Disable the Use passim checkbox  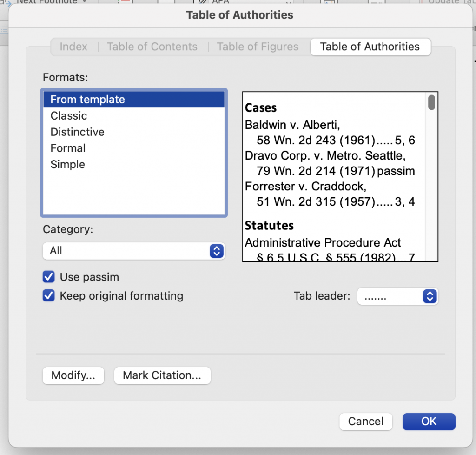pyautogui.click(x=48, y=276)
